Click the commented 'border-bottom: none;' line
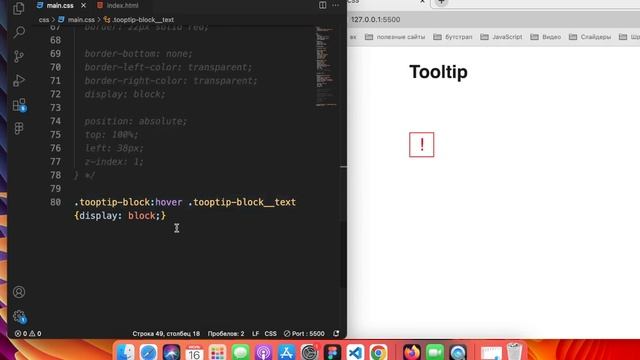640x360 pixels. tap(138, 53)
